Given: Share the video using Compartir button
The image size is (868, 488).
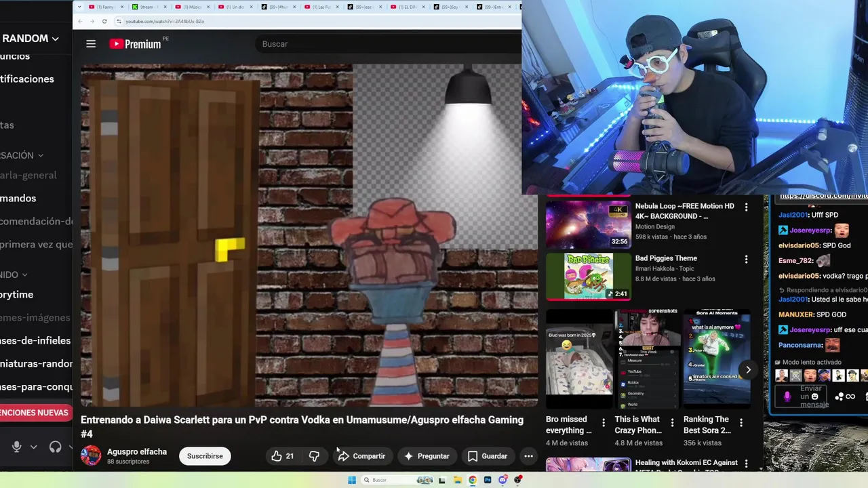Looking at the screenshot, I should (361, 456).
